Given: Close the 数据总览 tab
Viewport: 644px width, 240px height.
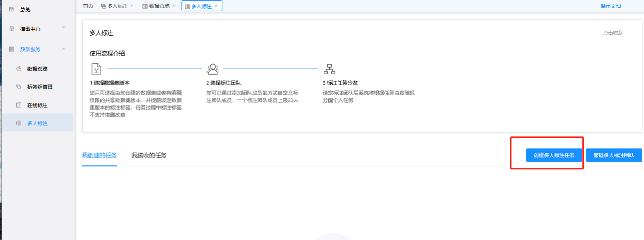Looking at the screenshot, I should coord(174,5).
